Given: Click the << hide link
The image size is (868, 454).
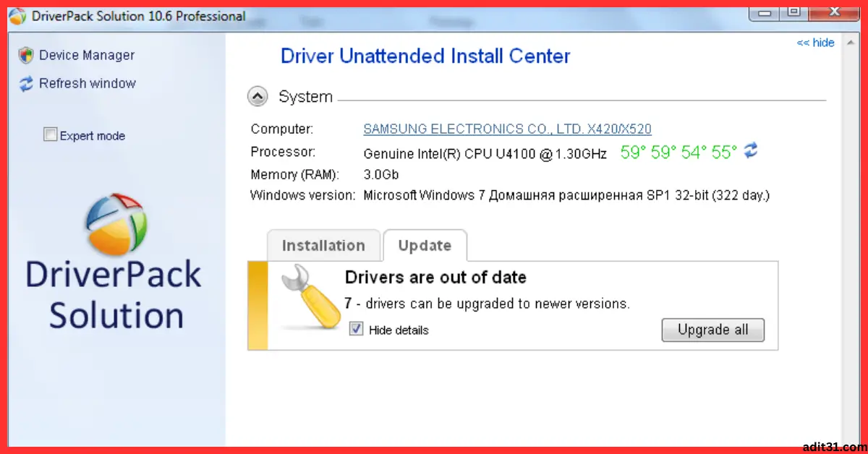Looking at the screenshot, I should pos(815,43).
